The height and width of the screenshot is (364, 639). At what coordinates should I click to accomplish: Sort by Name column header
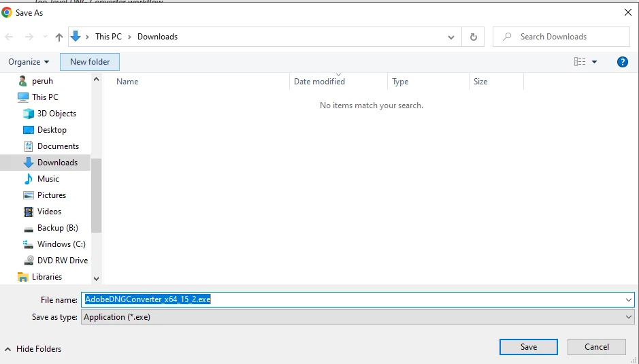pyautogui.click(x=127, y=82)
